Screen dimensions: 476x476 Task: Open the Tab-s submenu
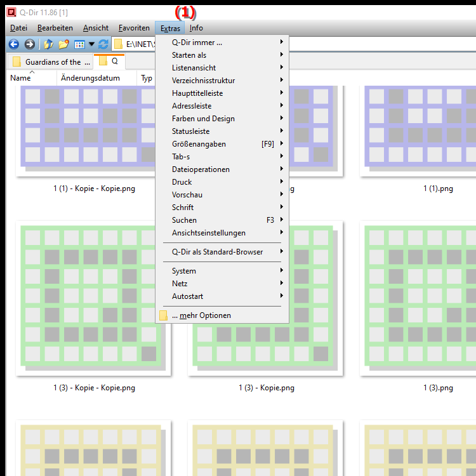pyautogui.click(x=222, y=157)
